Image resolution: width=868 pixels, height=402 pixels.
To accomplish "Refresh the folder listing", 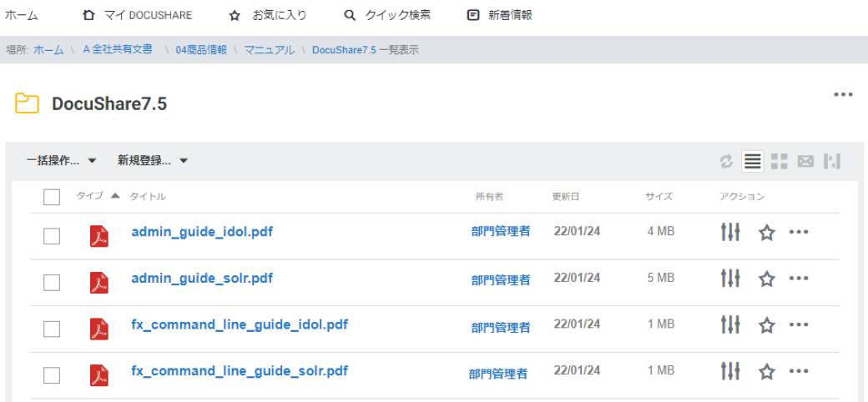I will coord(726,162).
